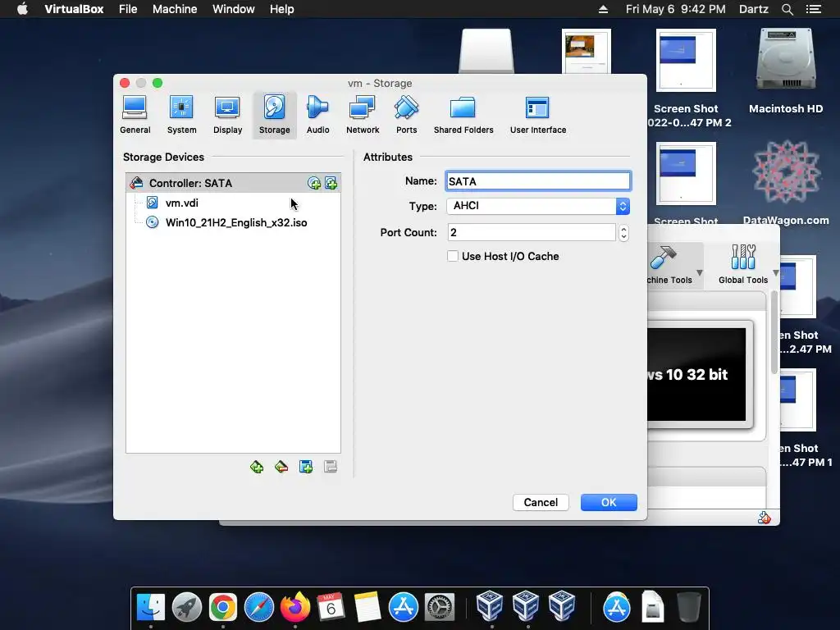Open the Trash in the dock
This screenshot has width=840, height=630.
tap(688, 608)
